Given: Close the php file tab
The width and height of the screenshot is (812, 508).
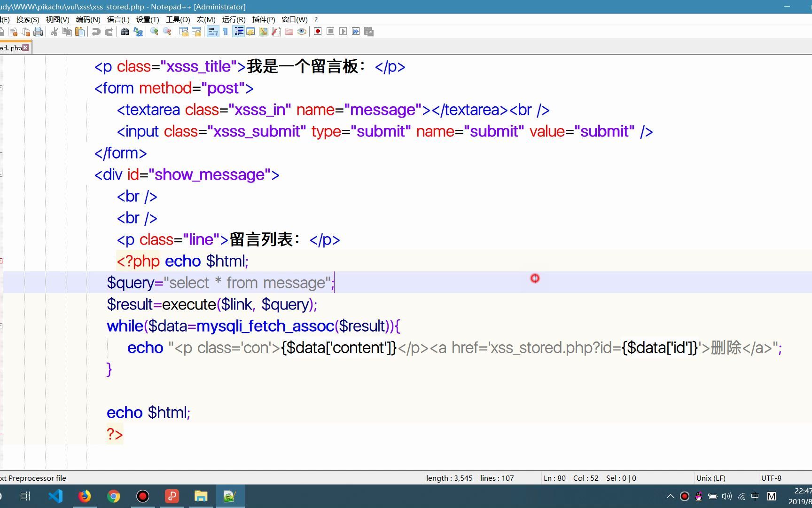Looking at the screenshot, I should point(25,48).
